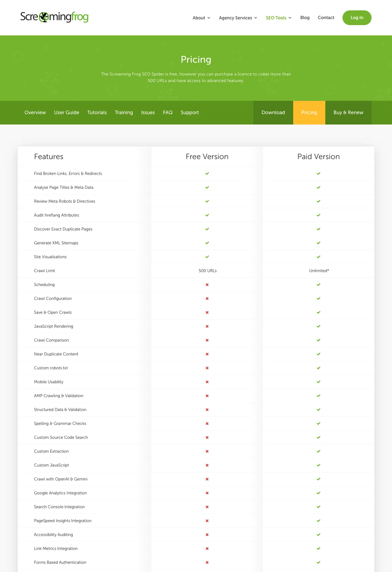Click Paid checkmark for Search Console Integration

(318, 507)
